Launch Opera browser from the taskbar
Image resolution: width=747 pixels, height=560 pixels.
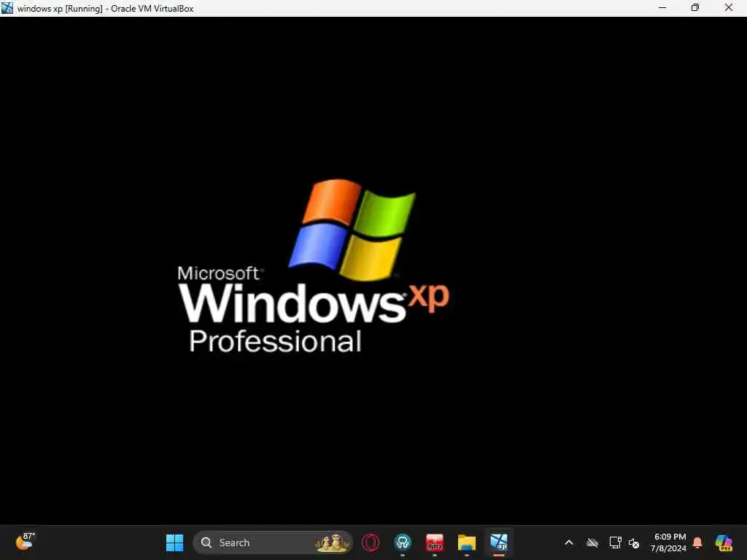(371, 542)
